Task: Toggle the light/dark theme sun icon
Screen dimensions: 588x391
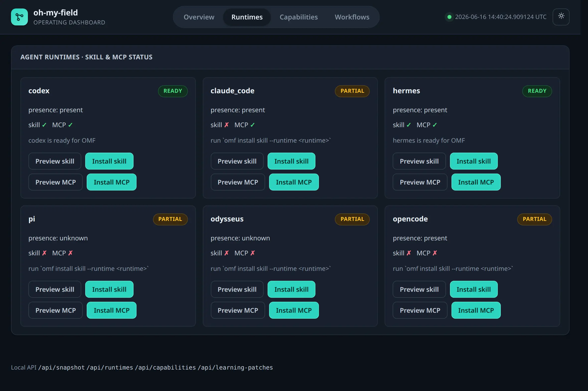Action: 561,17
